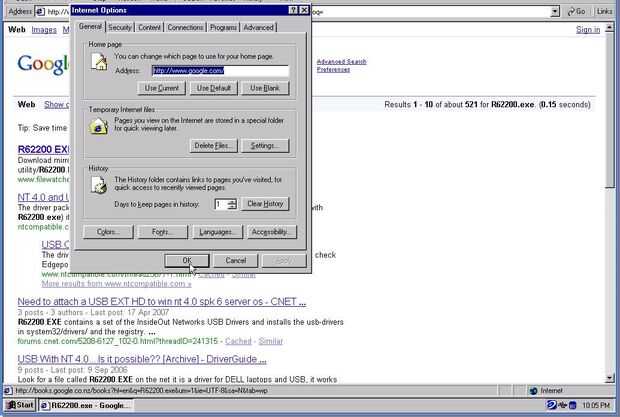Click the Use Blank button

point(265,88)
